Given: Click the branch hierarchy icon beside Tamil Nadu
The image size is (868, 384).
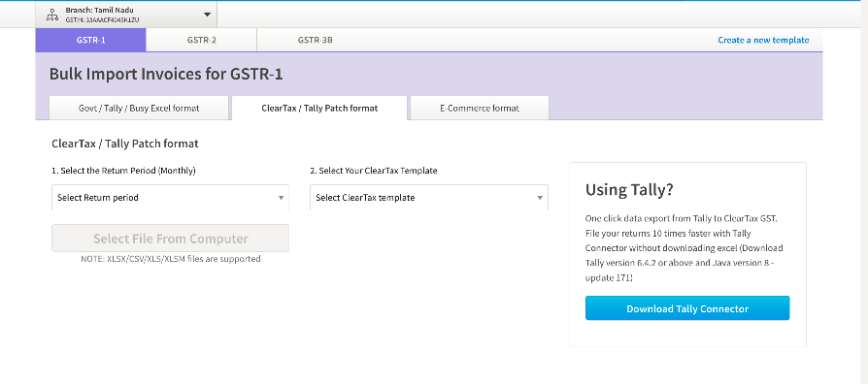Looking at the screenshot, I should click(52, 15).
